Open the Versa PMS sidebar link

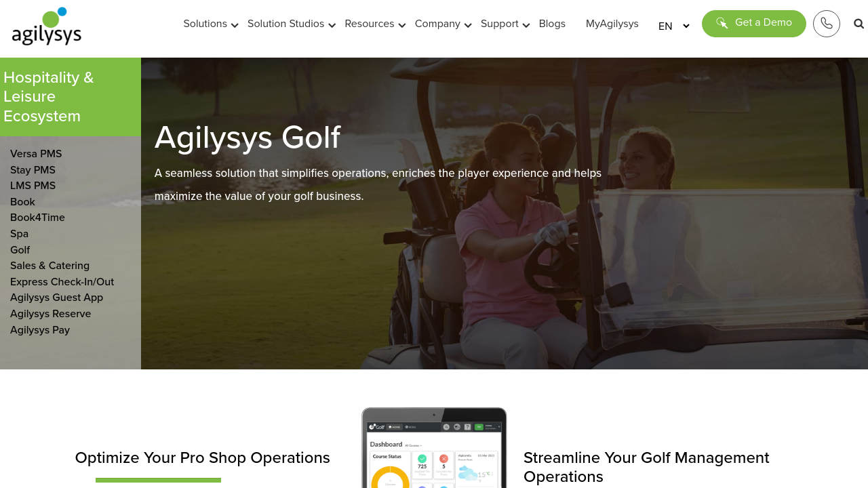click(x=36, y=154)
